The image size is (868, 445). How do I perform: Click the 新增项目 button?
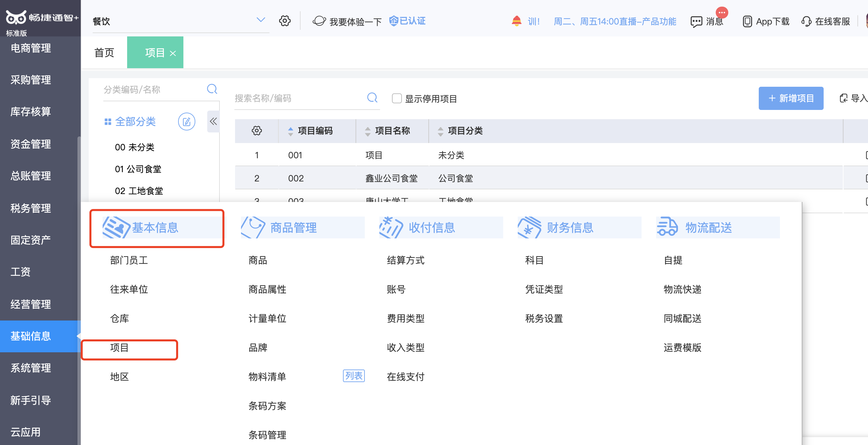tap(791, 98)
